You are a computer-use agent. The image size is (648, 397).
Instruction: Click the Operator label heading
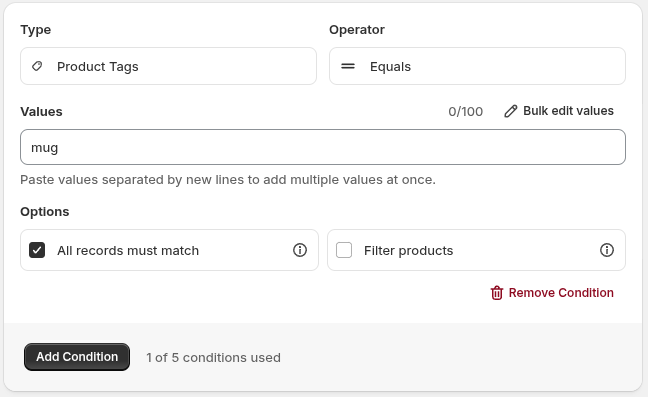tap(357, 30)
